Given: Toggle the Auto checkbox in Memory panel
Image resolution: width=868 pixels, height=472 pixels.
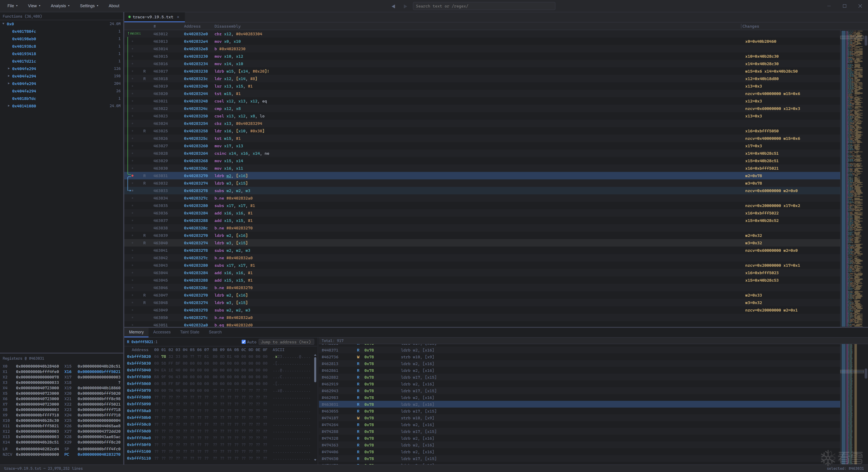Looking at the screenshot, I should click(244, 342).
